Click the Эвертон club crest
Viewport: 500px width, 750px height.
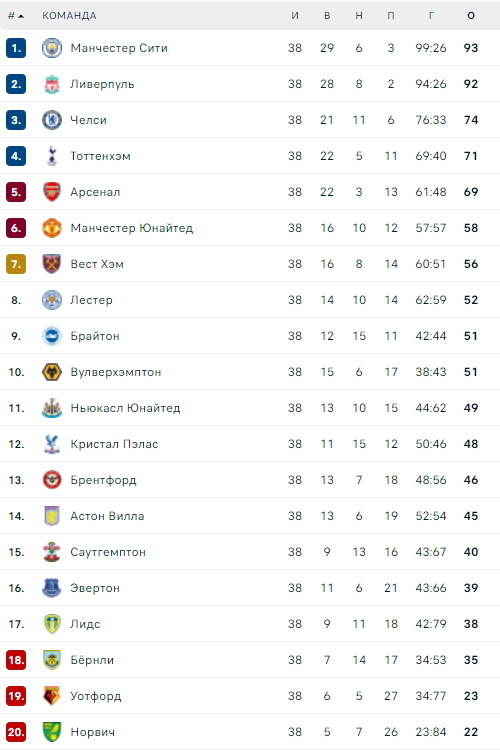coord(52,587)
